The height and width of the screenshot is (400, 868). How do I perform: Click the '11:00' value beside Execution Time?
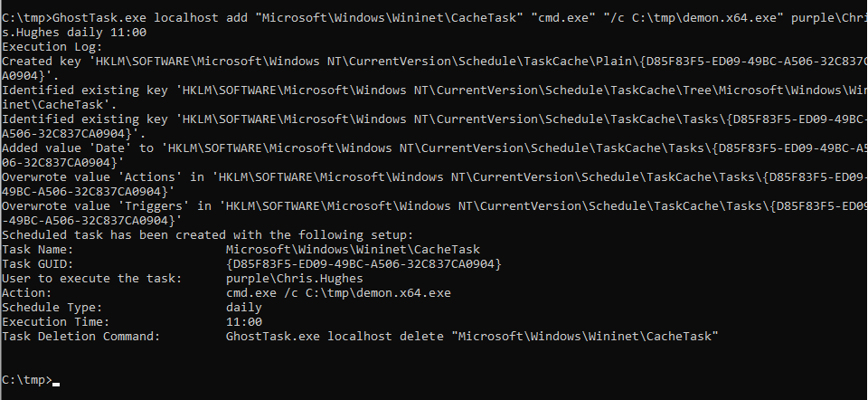pos(243,321)
